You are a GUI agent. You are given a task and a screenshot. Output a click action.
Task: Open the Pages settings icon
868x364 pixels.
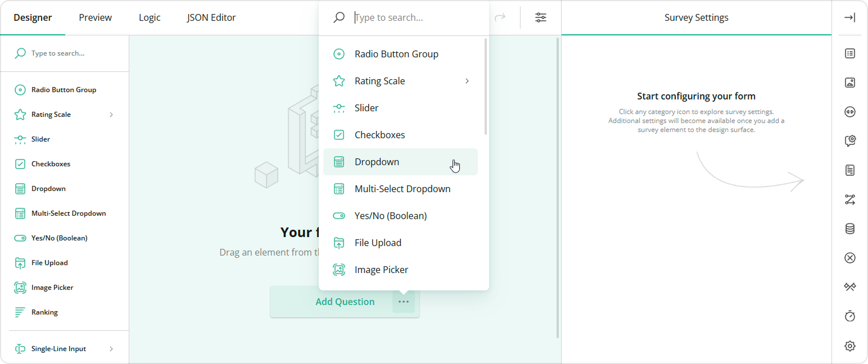(x=849, y=170)
